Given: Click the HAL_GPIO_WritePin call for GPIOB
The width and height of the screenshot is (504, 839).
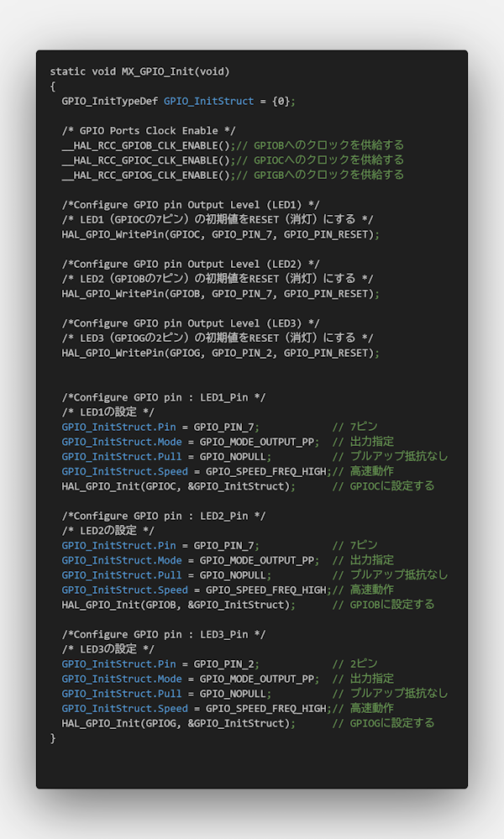Looking at the screenshot, I should coord(220,293).
